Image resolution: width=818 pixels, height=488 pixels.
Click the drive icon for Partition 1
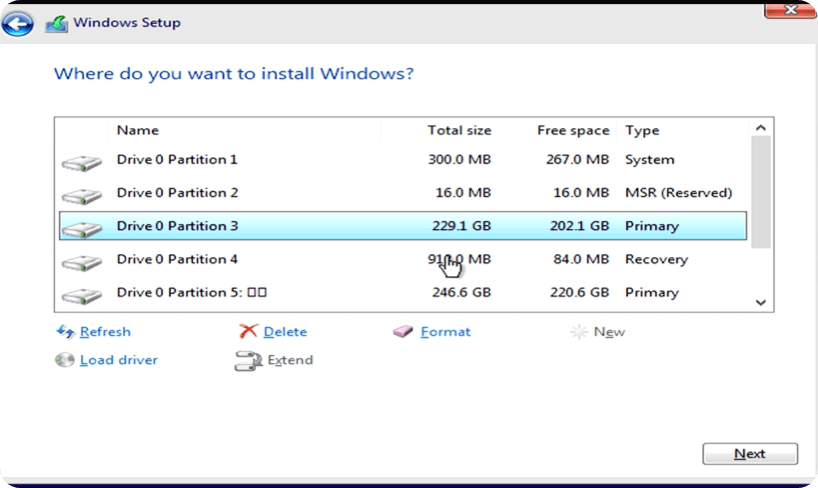coord(81,162)
